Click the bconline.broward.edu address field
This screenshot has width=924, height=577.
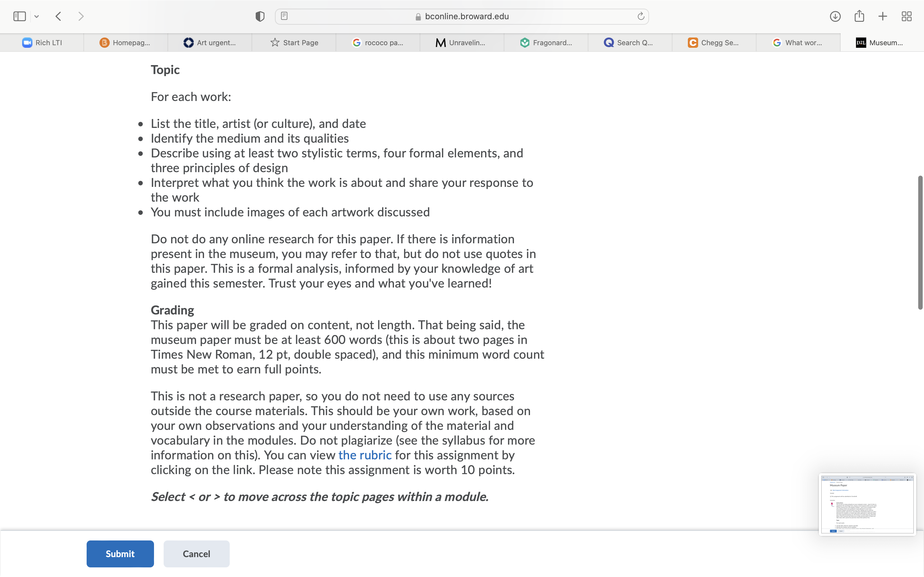tap(462, 16)
